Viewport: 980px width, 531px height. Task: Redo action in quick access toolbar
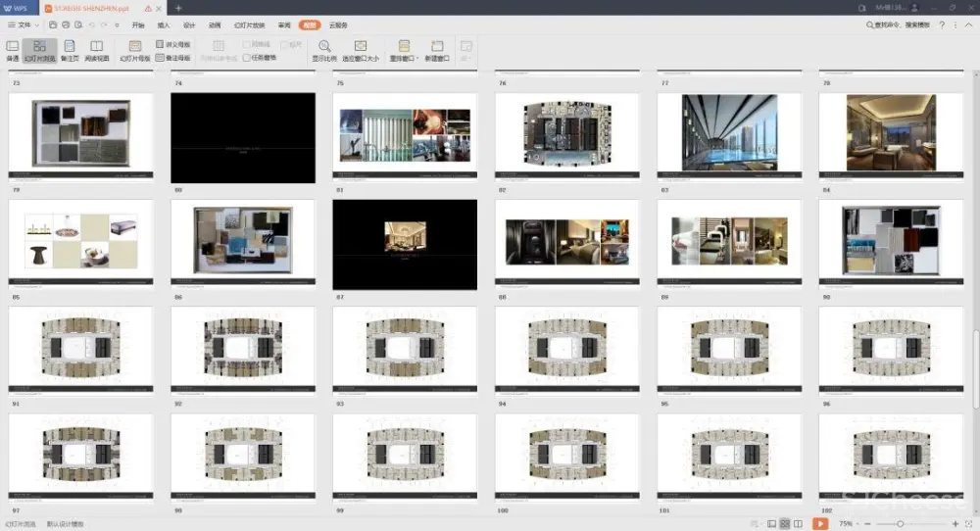(x=105, y=25)
